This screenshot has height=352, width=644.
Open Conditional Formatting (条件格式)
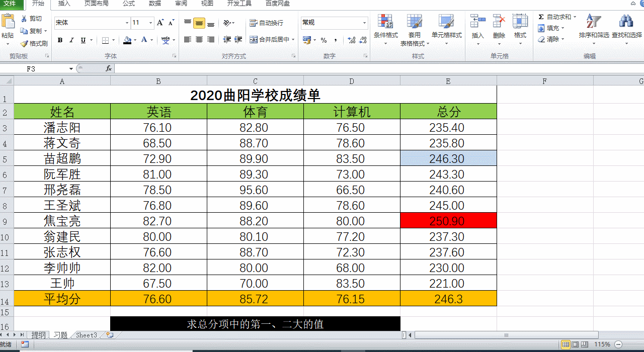[x=386, y=30]
